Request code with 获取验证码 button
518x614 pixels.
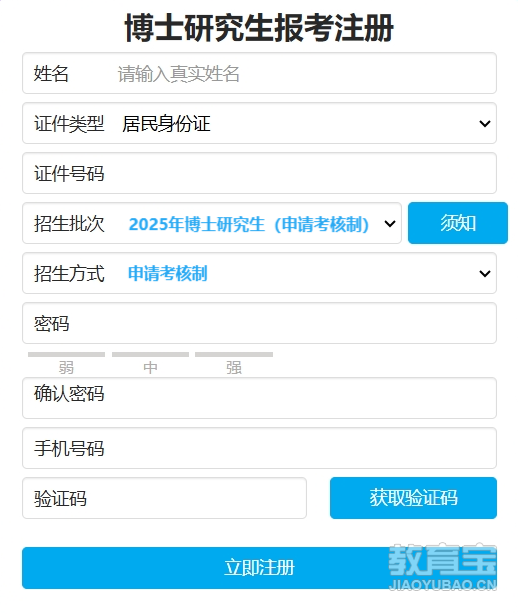pos(413,498)
